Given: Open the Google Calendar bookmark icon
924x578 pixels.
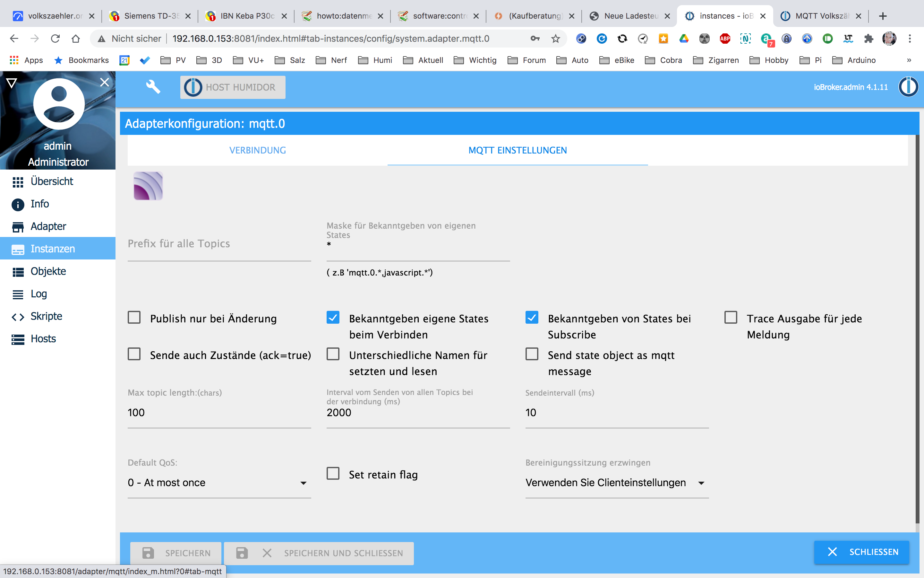Looking at the screenshot, I should coord(124,60).
